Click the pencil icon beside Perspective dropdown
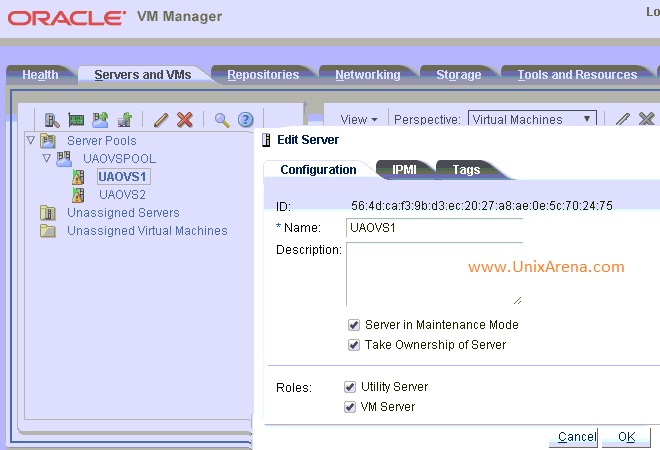This screenshot has height=450, width=660. click(x=623, y=120)
